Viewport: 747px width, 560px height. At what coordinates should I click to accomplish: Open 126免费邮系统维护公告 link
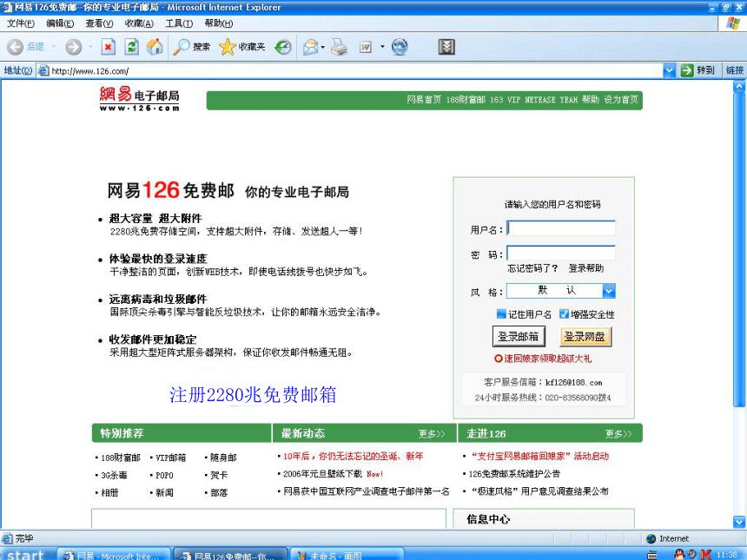pyautogui.click(x=514, y=474)
